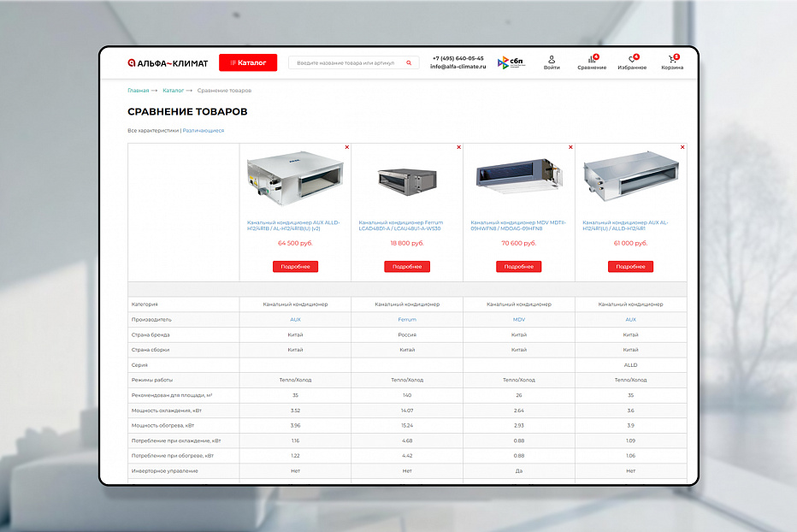The image size is (797, 532).
Task: Remove the AUX ALLD-H12/4R1B product from comparison
Action: (x=347, y=147)
